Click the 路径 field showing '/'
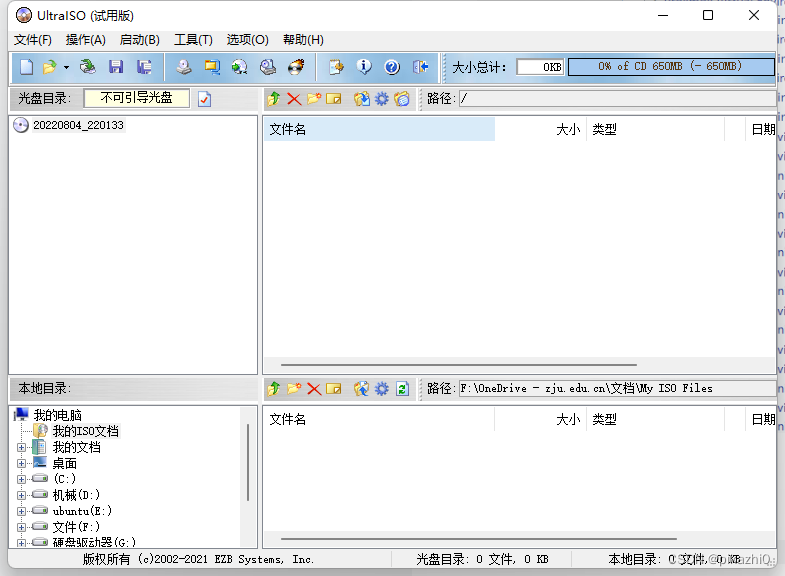 [618, 99]
